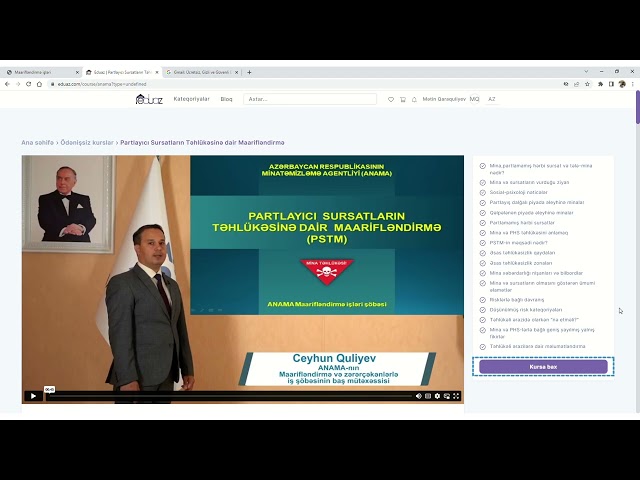The image size is (640, 480).
Task: Open the Chrome profile avatar
Action: pyautogui.click(x=622, y=84)
